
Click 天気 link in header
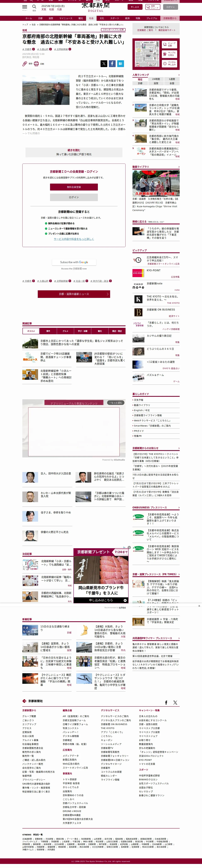click(43, 9)
